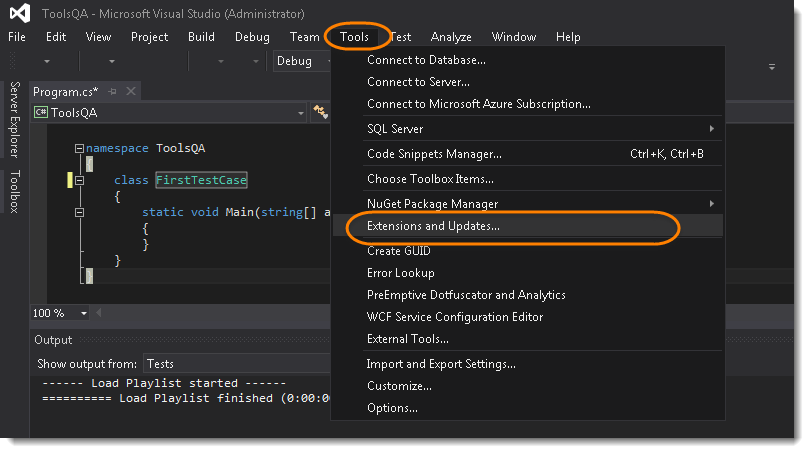Open the Window menu
809x453 pixels.
point(514,37)
